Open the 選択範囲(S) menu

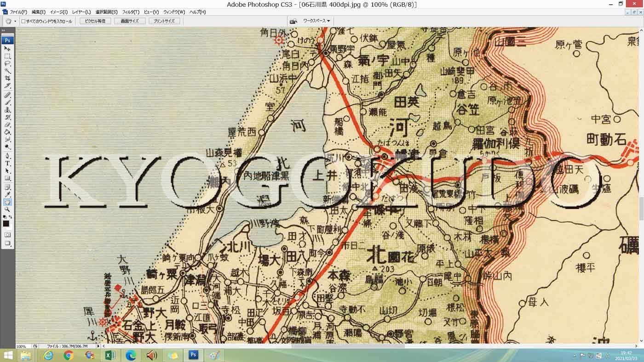click(x=107, y=12)
